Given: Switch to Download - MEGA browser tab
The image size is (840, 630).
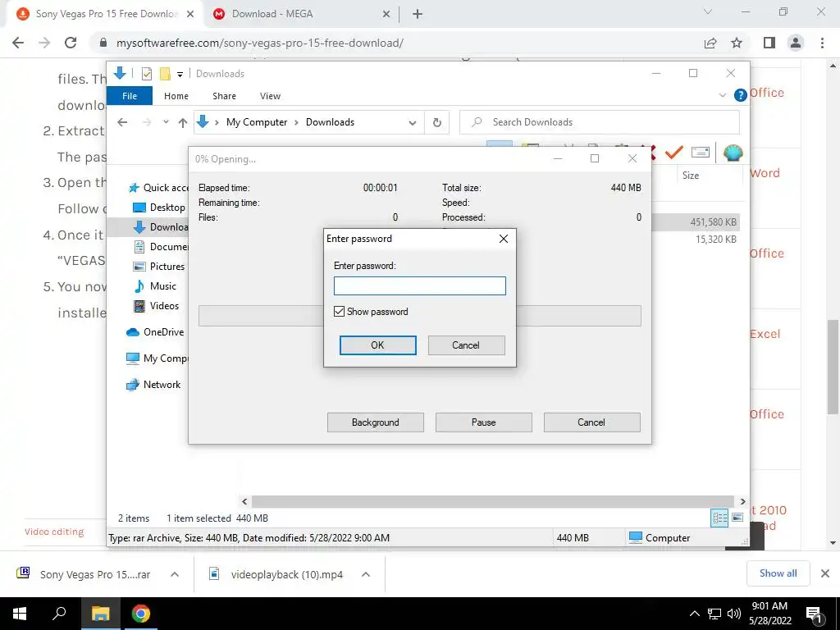Looking at the screenshot, I should coord(302,14).
